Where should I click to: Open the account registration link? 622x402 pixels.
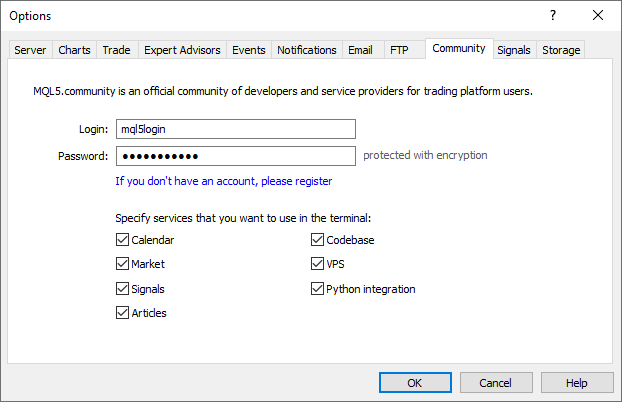coord(224,181)
